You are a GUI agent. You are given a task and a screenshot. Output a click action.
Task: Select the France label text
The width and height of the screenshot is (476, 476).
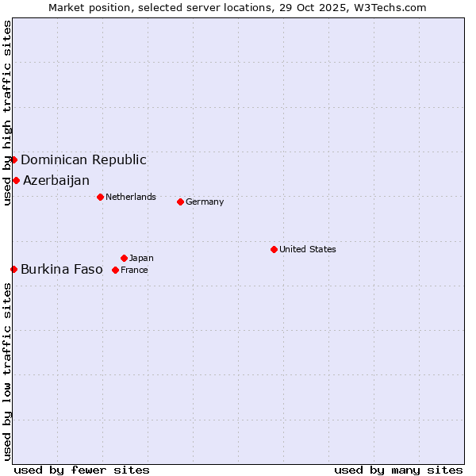(134, 270)
